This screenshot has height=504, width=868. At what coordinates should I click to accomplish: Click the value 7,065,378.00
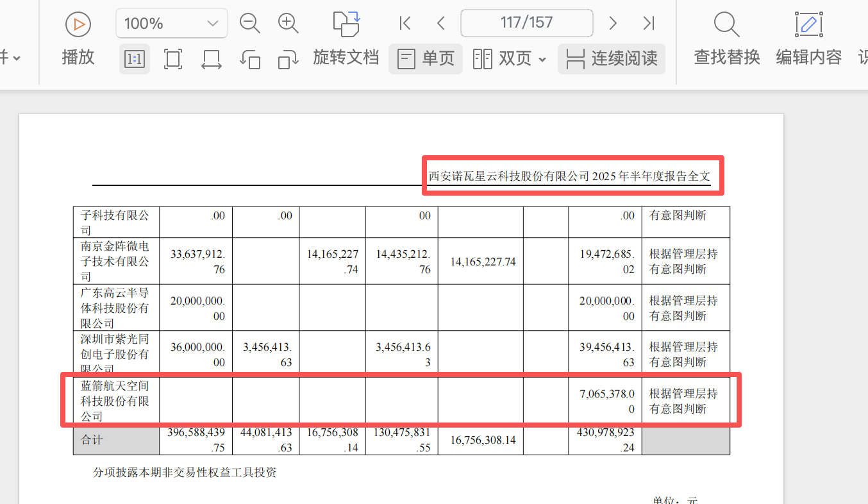[x=607, y=401]
